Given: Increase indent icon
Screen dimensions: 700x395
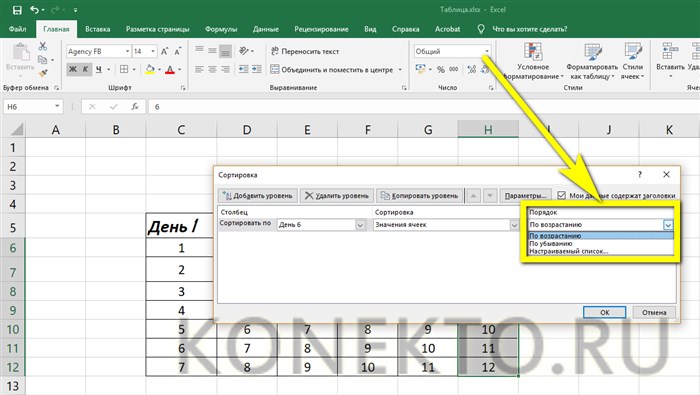Looking at the screenshot, I should tap(257, 69).
